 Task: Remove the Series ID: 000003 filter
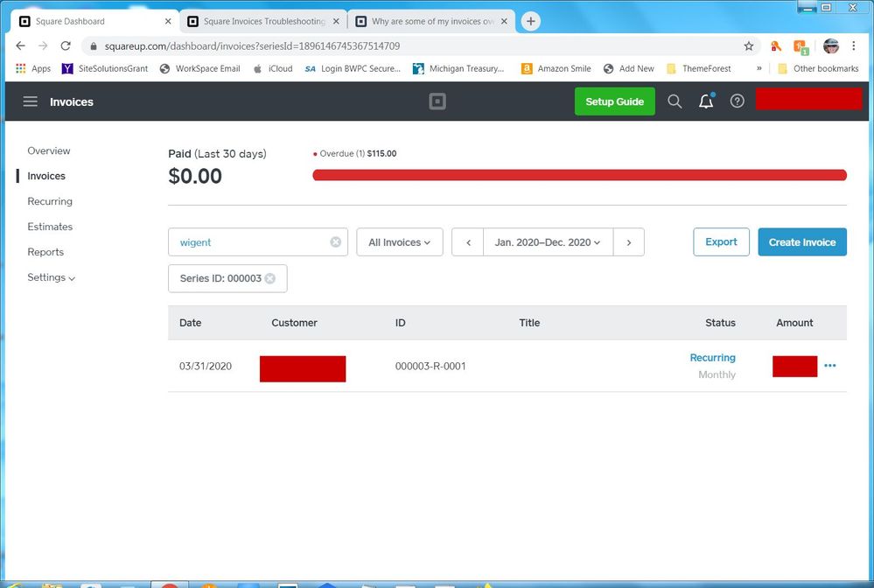tap(270, 278)
